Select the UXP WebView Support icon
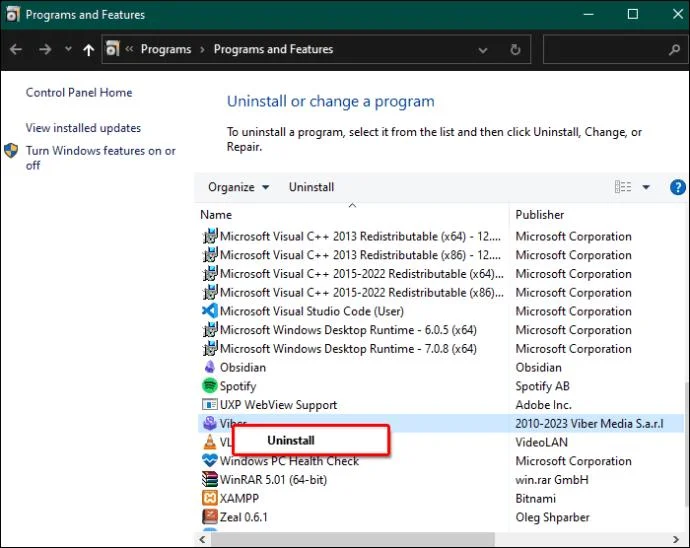Screen dimensions: 690x548 point(210,405)
